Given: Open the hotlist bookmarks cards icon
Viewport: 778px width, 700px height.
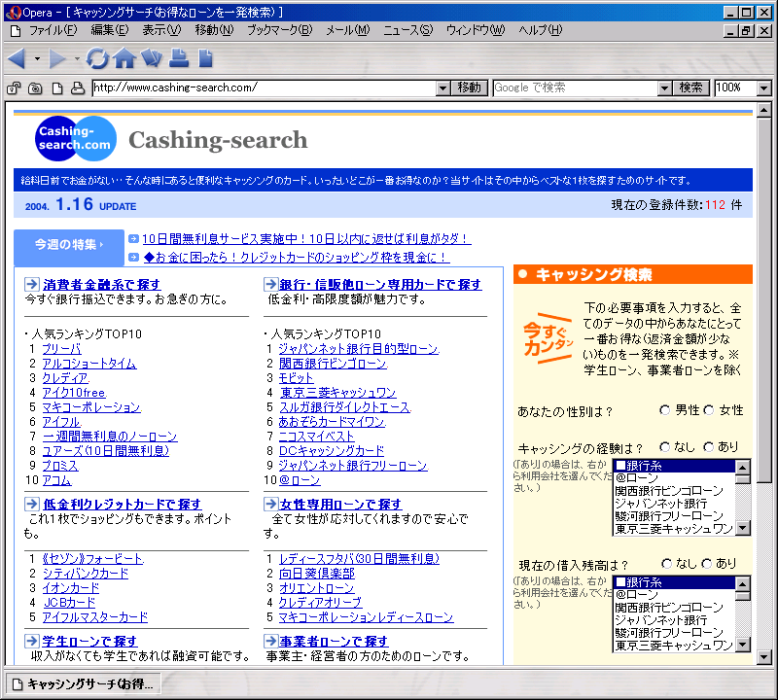Looking at the screenshot, I should coord(152,58).
